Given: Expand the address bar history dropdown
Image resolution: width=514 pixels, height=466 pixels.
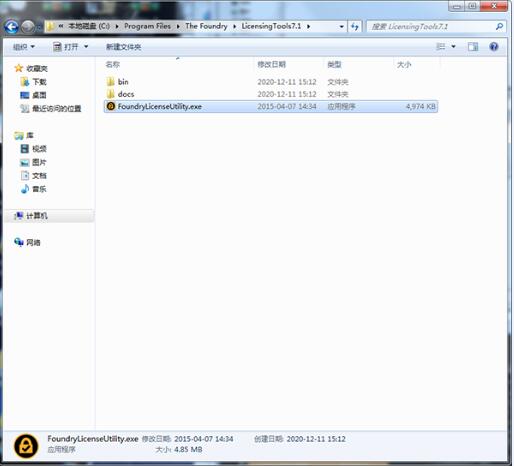Looking at the screenshot, I should [x=341, y=27].
